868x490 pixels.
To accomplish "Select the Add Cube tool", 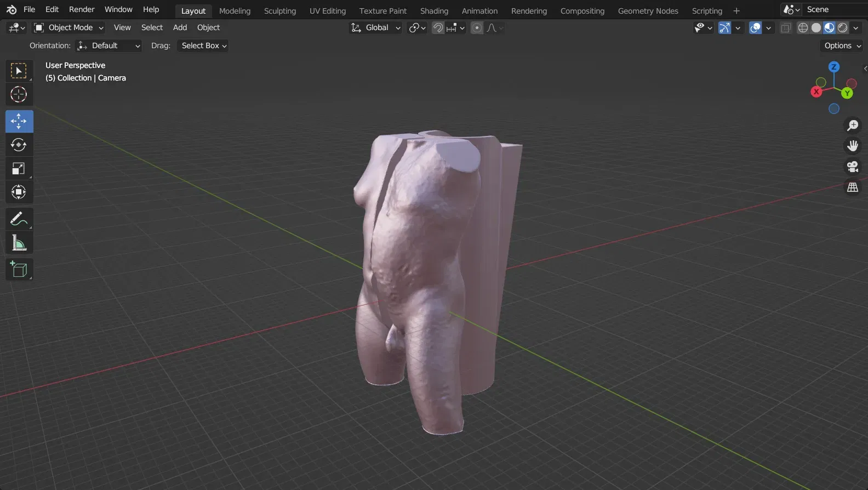I will click(19, 269).
